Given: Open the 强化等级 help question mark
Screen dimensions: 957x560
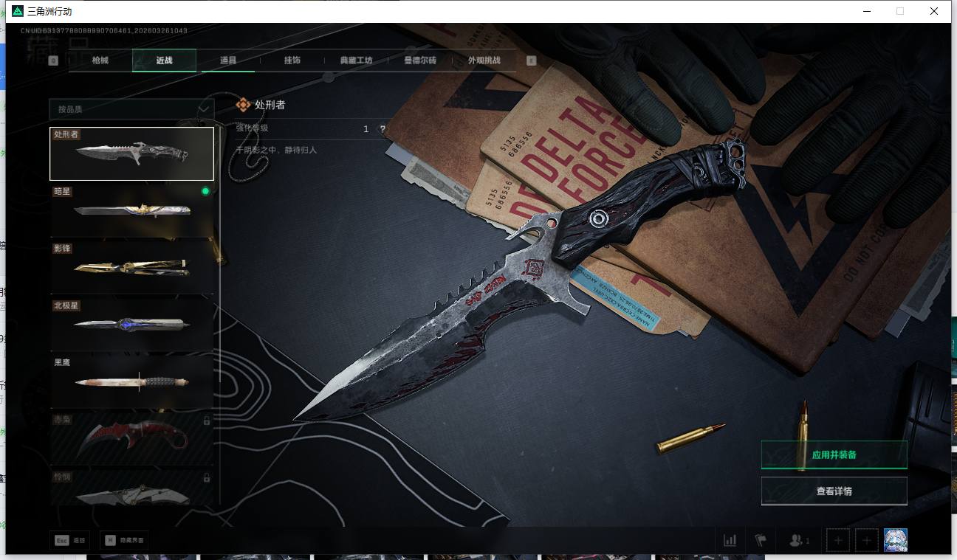Looking at the screenshot, I should coord(383,129).
